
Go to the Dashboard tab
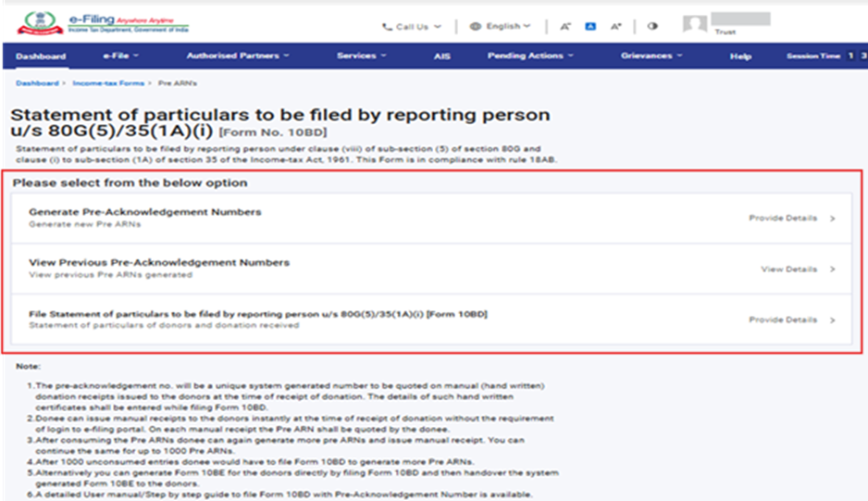[41, 56]
